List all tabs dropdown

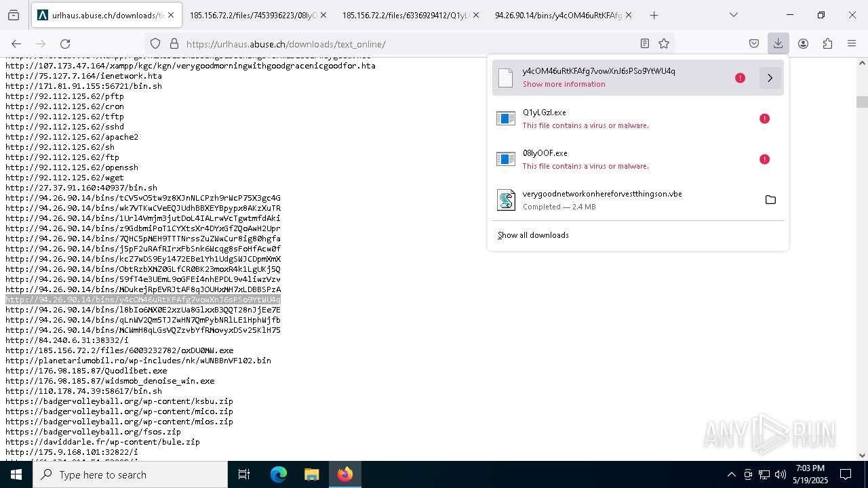click(733, 15)
